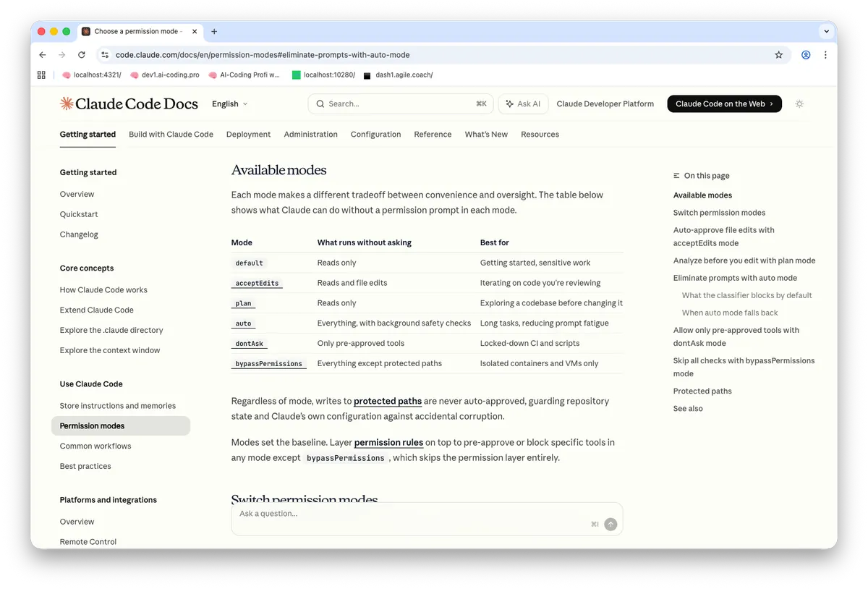
Task: Jump to Switch permission modes section
Action: pos(719,213)
